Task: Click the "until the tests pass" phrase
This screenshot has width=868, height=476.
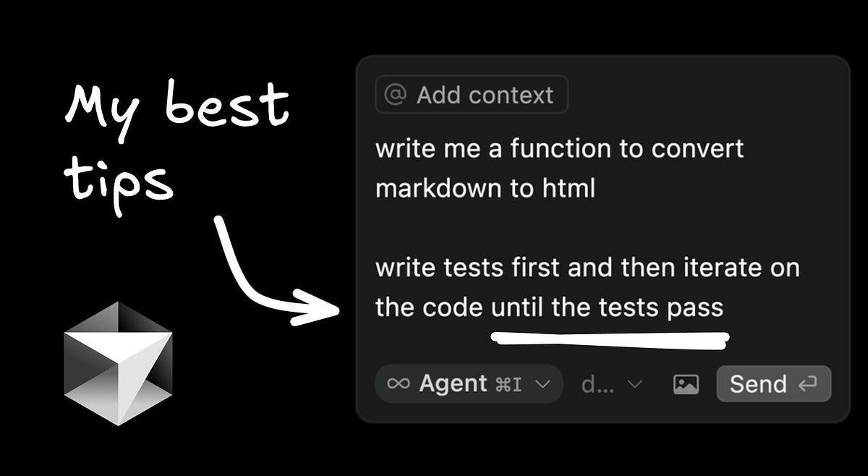Action: tap(607, 308)
